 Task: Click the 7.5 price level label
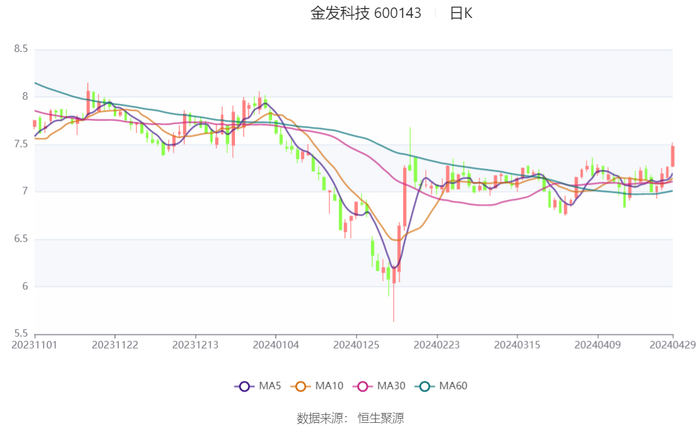click(20, 144)
